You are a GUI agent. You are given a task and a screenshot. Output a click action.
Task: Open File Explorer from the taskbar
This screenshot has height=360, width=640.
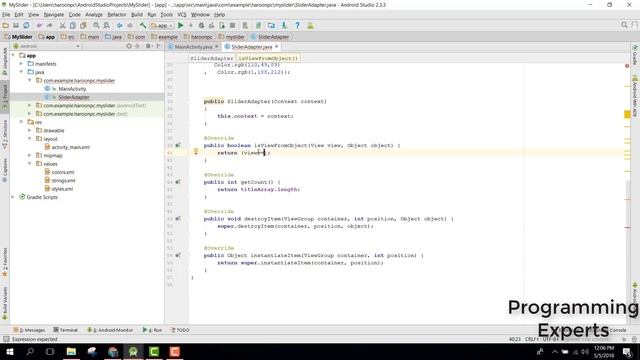pyautogui.click(x=71, y=351)
